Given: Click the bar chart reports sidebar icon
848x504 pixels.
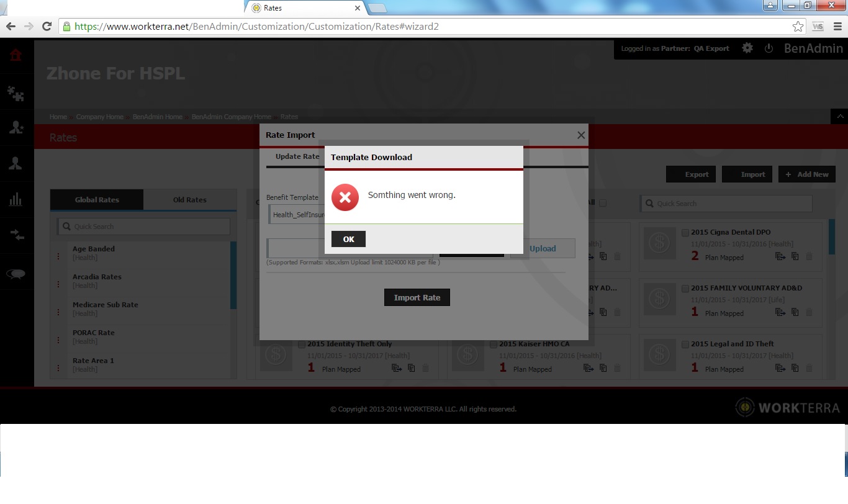Looking at the screenshot, I should click(16, 199).
